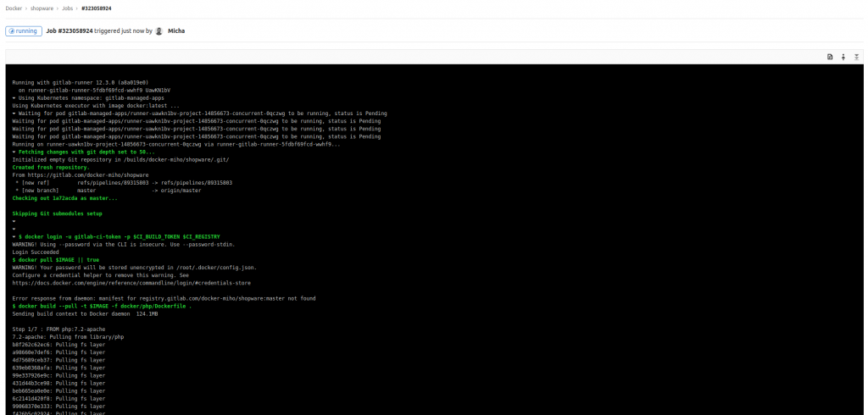Collapse the docker login command log section
This screenshot has height=415, width=868.
(x=14, y=237)
